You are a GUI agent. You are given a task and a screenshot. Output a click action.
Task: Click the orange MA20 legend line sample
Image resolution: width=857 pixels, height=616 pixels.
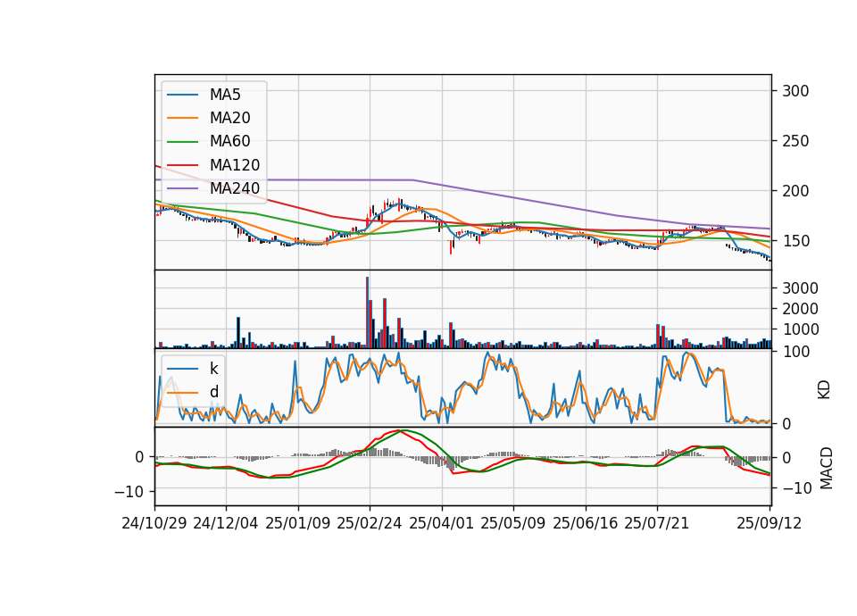[182, 118]
